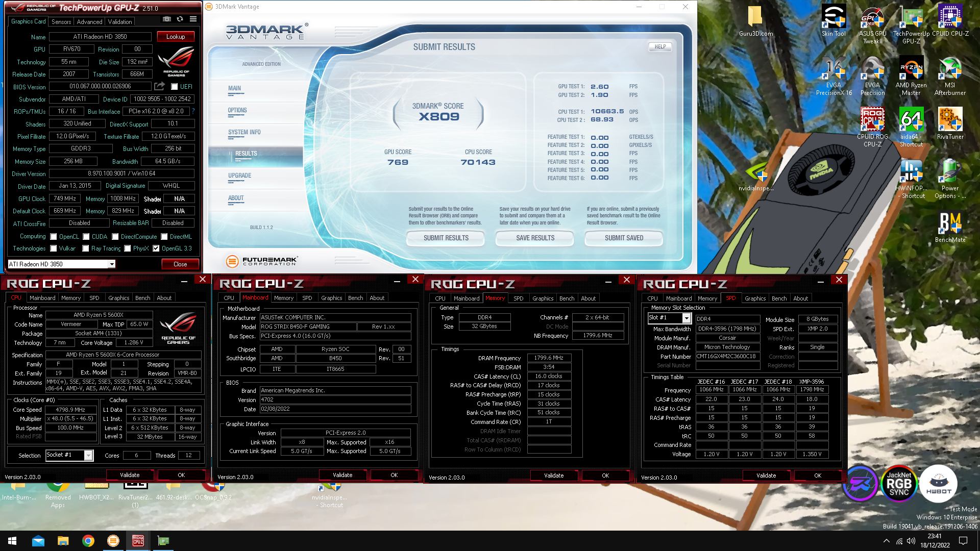980x551 pixels.
Task: Toggle the PhysX checkbox
Action: (128, 248)
